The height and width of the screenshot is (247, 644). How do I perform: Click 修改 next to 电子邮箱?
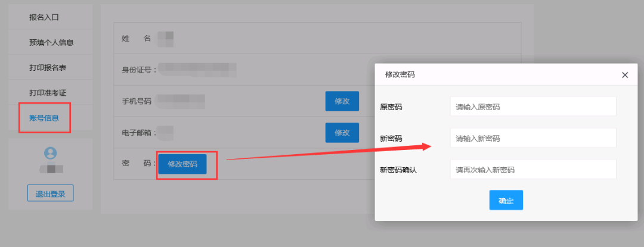(342, 133)
